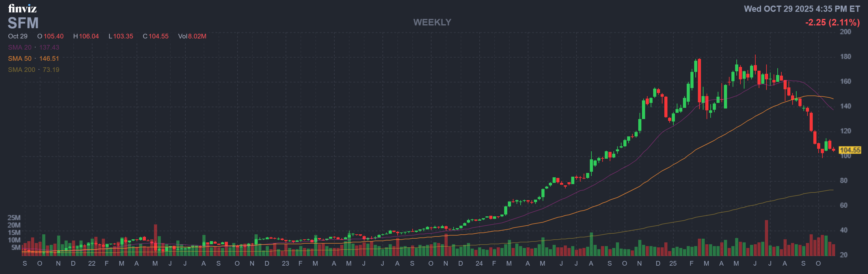Screen dimensions: 868x274
Task: Click the finviz logo
Action: pos(22,8)
